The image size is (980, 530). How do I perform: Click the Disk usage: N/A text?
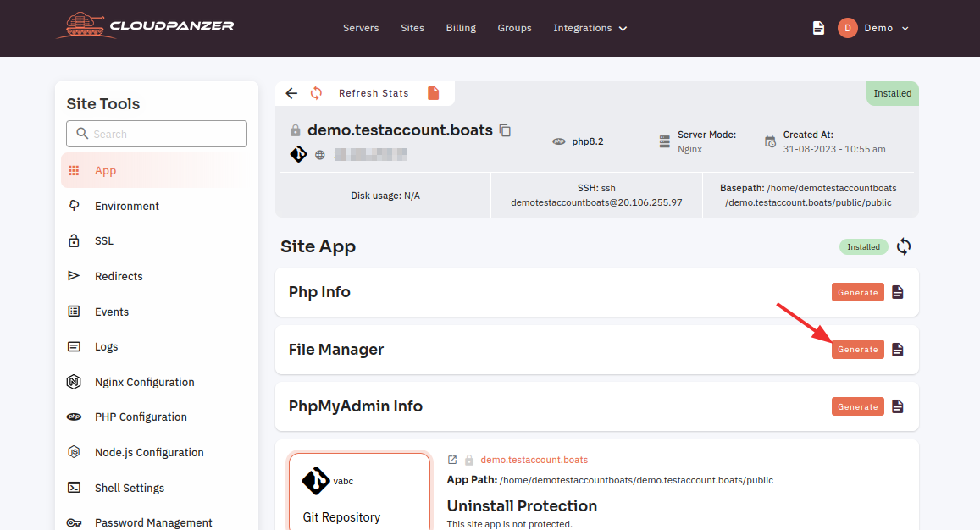[385, 196]
